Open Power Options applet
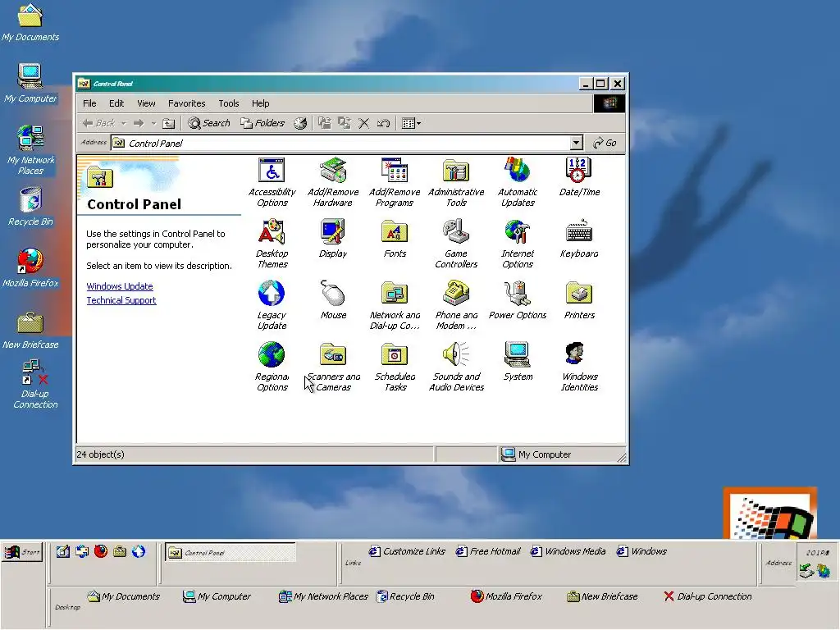The height and width of the screenshot is (630, 840). [517, 300]
